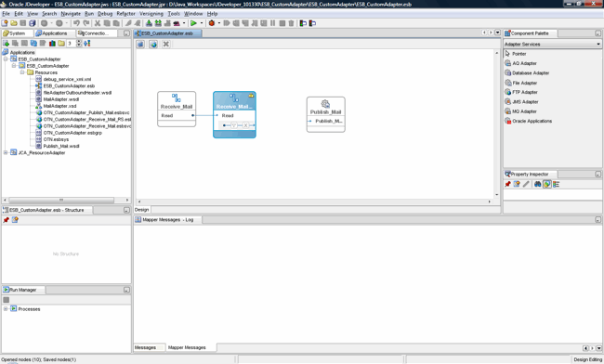The width and height of the screenshot is (604, 364).
Task: Click the Make project icon in the toolbar
Action: pos(149,23)
